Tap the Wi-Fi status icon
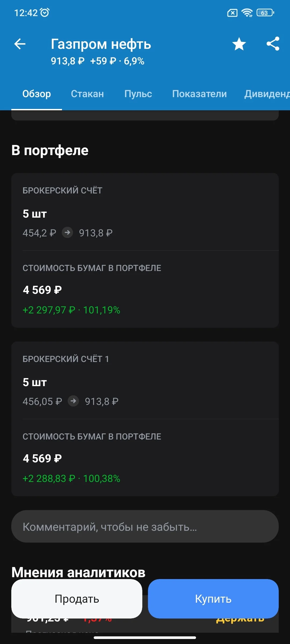 [x=247, y=13]
